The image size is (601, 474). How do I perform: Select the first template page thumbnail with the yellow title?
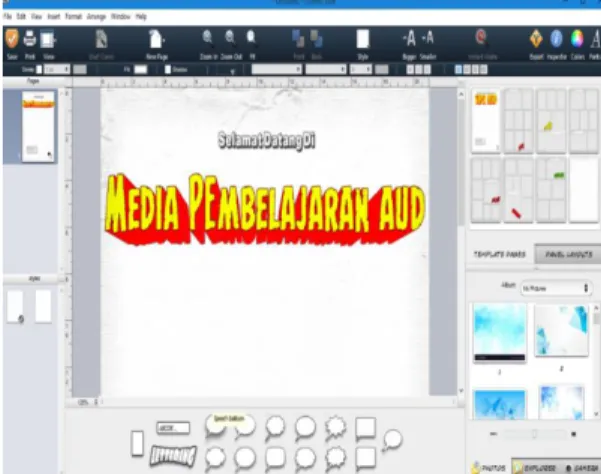click(x=485, y=120)
